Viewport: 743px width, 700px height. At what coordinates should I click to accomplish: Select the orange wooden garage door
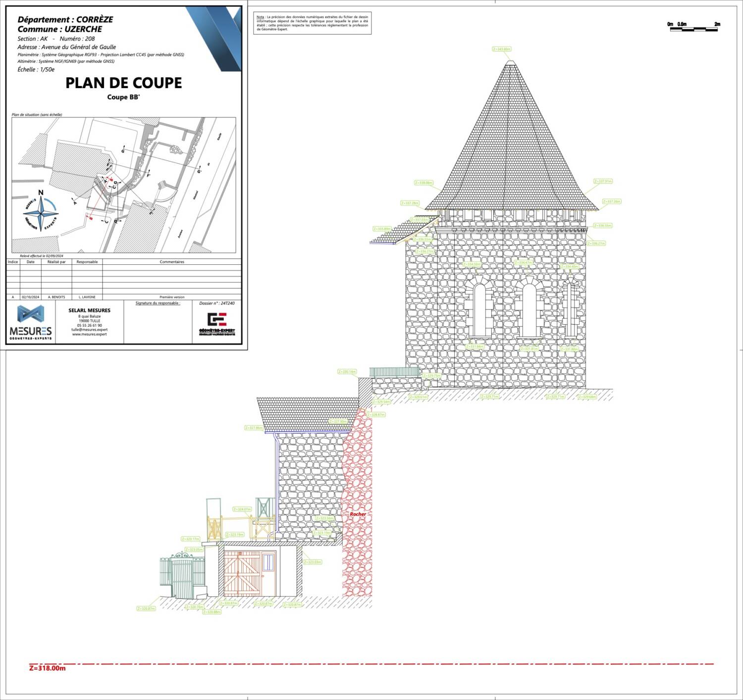coord(240,573)
